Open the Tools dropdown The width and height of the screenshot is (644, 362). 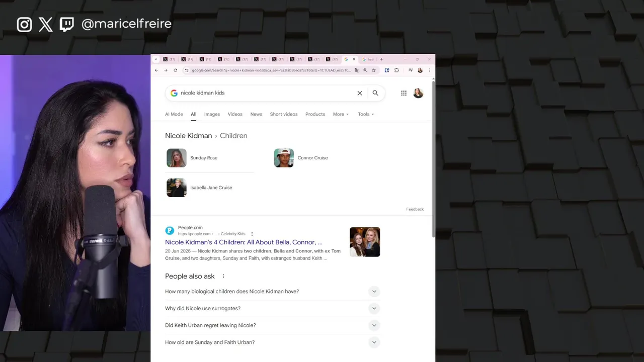[366, 114]
